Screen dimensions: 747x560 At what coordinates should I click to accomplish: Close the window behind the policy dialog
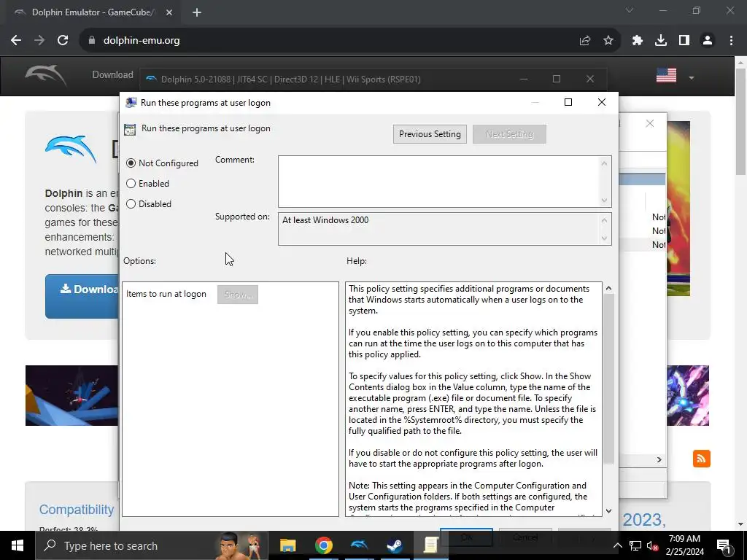[650, 124]
